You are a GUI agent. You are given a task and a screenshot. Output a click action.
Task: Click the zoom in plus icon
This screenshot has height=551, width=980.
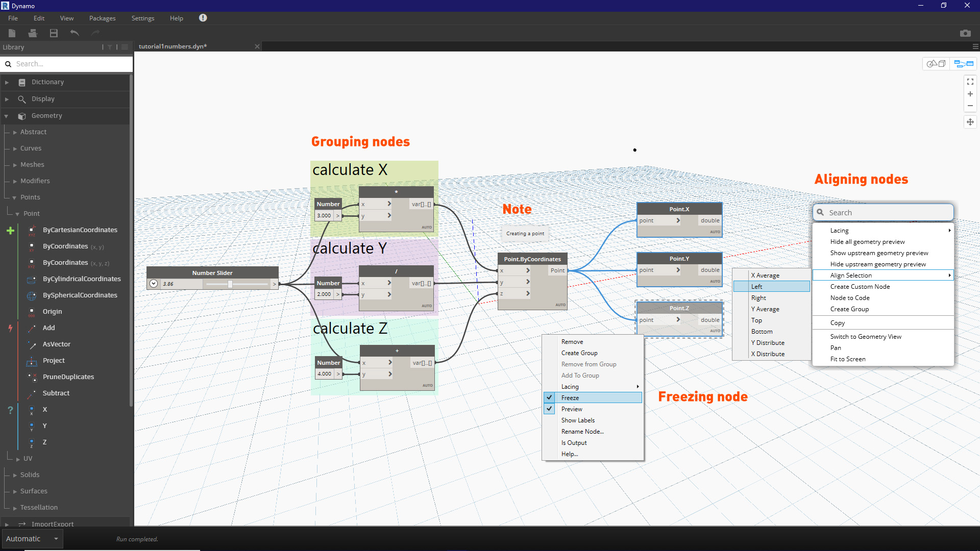tap(970, 94)
